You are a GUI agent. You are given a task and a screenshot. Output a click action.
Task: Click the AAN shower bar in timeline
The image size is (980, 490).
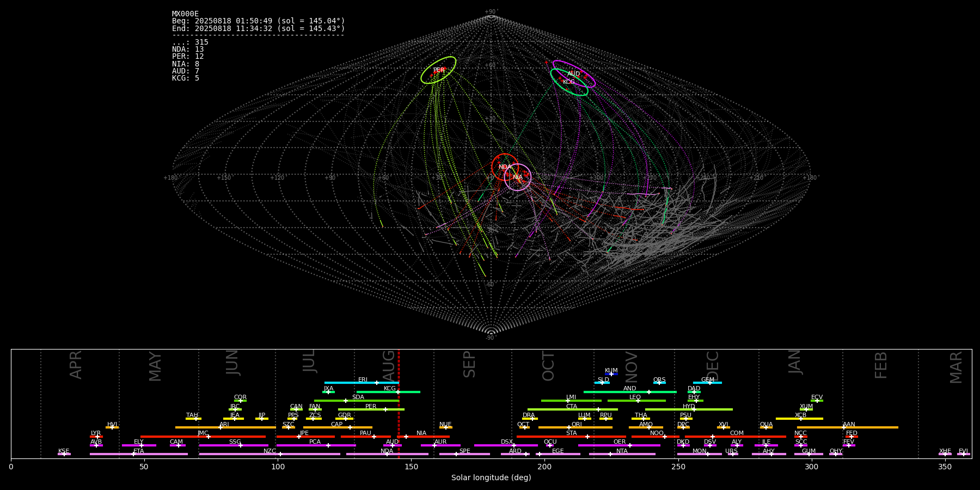coord(848,427)
